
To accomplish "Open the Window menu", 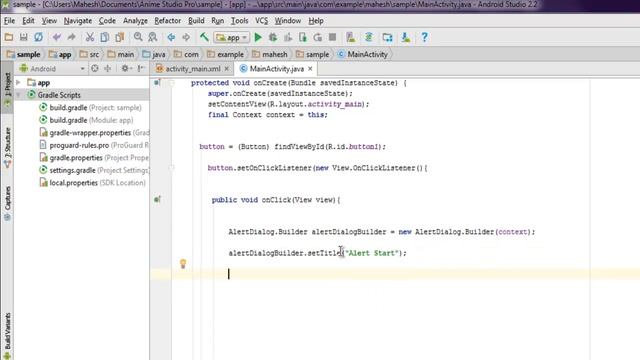I will click(287, 21).
